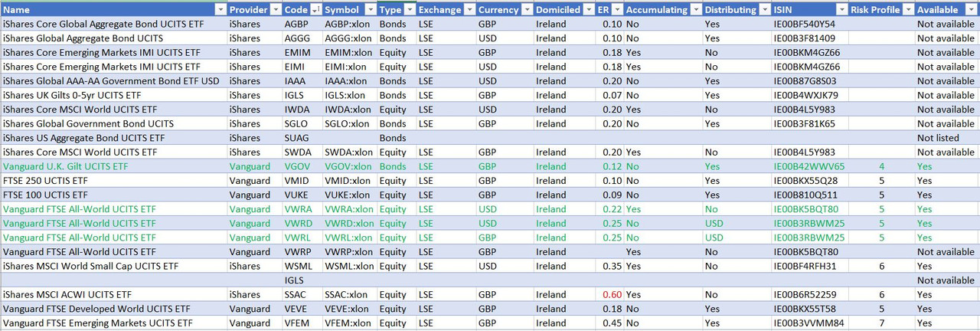Select cell iShares US Aggregate Bond UCITS ETF
The height and width of the screenshot is (331, 980).
tap(114, 138)
